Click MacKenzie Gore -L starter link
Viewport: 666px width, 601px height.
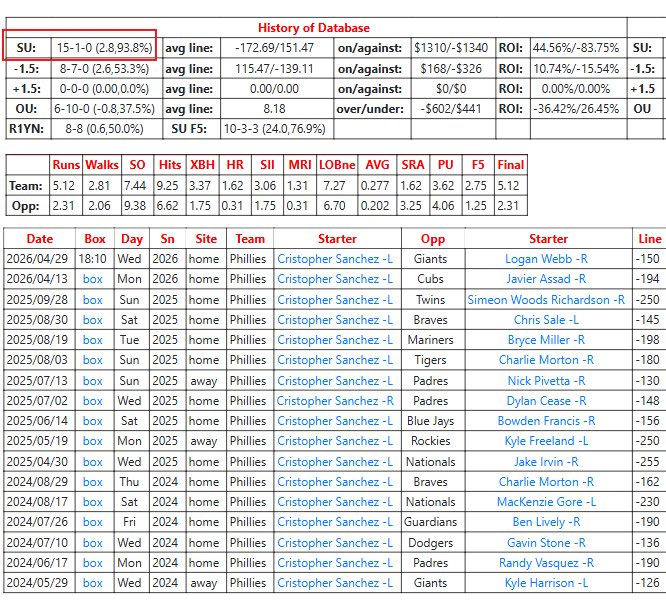click(546, 502)
